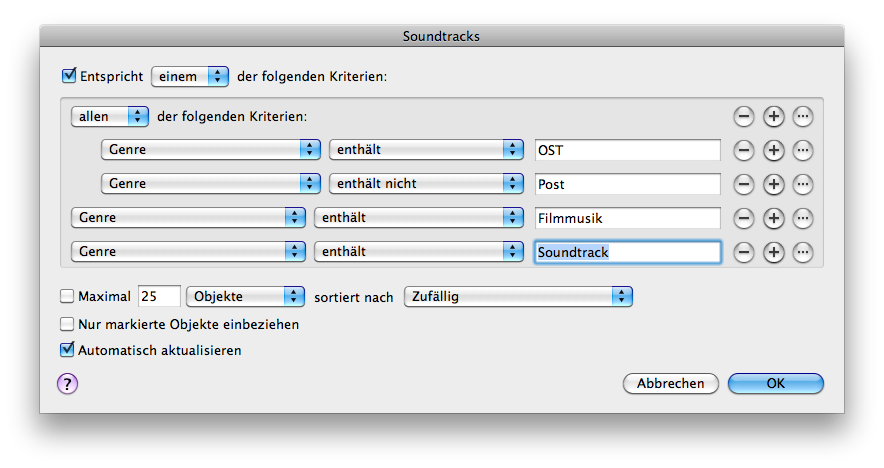Add a rule after the Soundtrack row

[773, 252]
